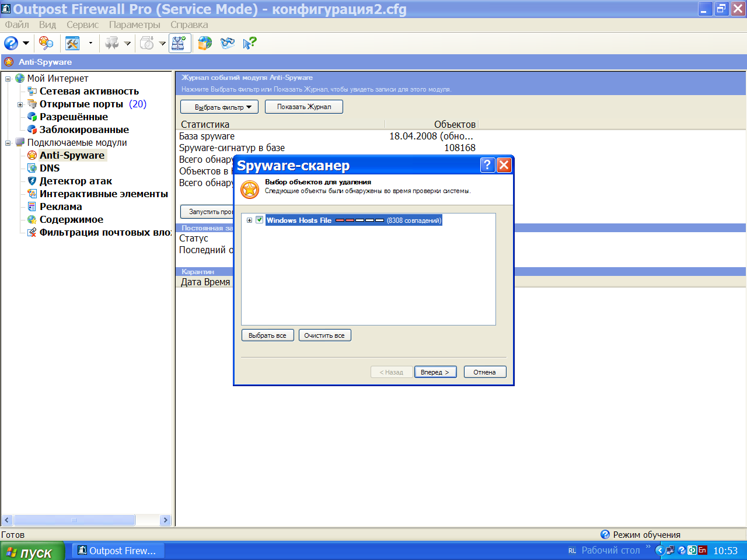The image size is (747, 560).
Task: Open the Файл menu
Action: (17, 24)
